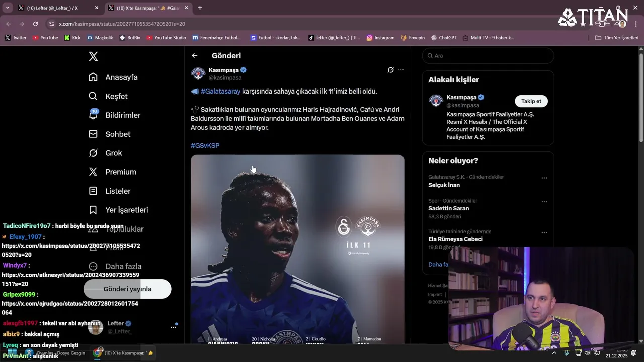This screenshot has height=362, width=644.
Task: Open Kasımpaşa avatar on the post
Action: [x=198, y=73]
